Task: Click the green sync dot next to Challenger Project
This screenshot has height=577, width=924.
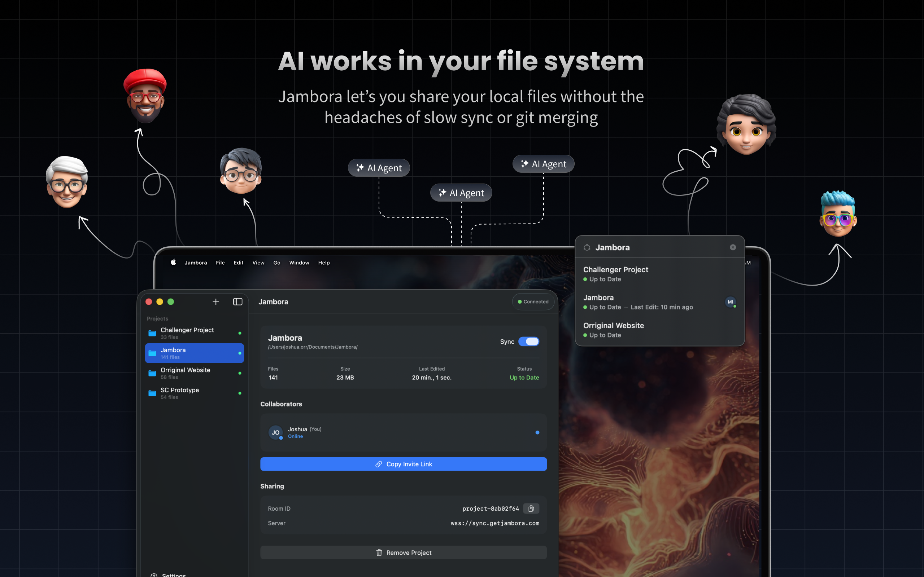Action: 240,333
